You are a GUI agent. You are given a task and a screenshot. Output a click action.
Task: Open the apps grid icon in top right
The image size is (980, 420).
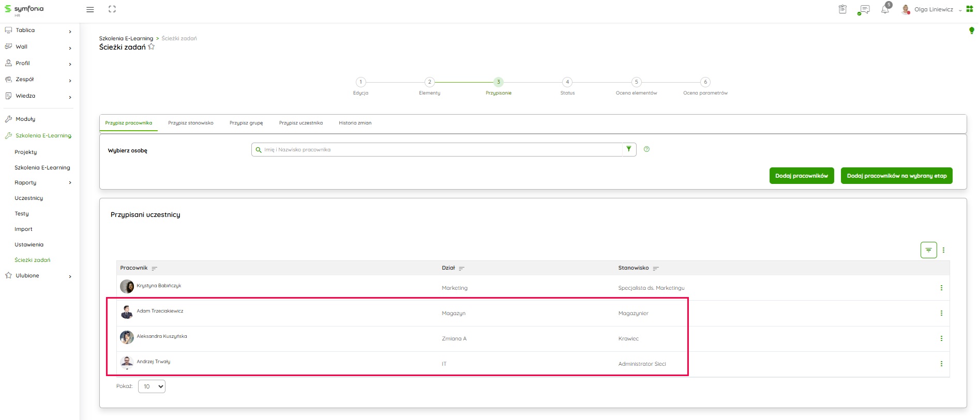[x=970, y=9]
